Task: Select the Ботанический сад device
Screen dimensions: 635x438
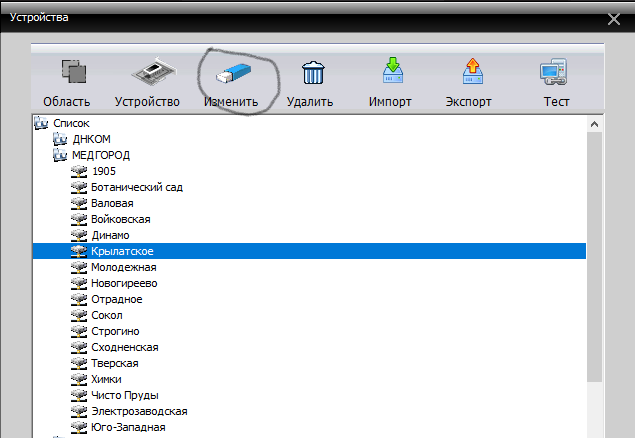Action: (x=137, y=187)
